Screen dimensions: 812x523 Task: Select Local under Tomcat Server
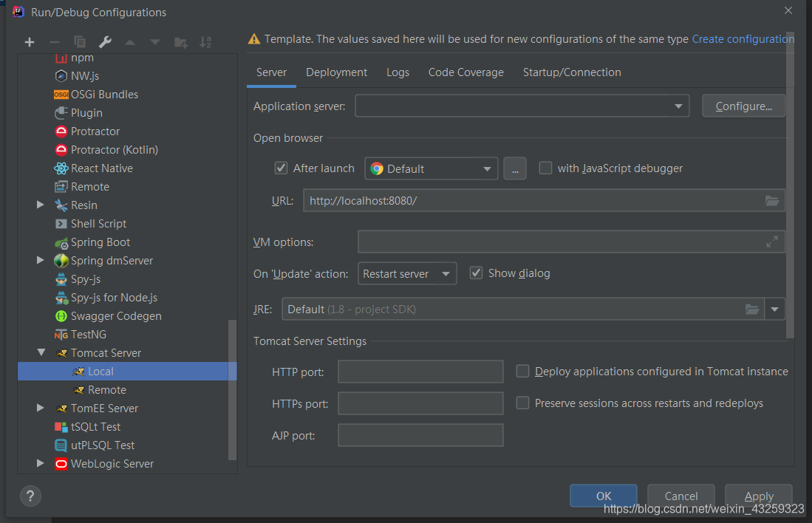point(127,372)
